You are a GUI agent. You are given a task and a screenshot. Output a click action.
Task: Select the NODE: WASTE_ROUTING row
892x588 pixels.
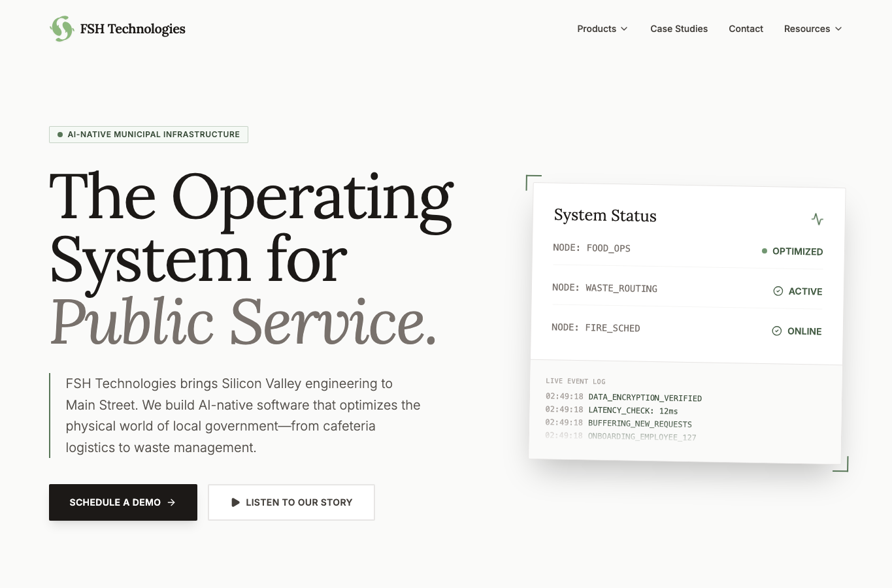[687, 289]
